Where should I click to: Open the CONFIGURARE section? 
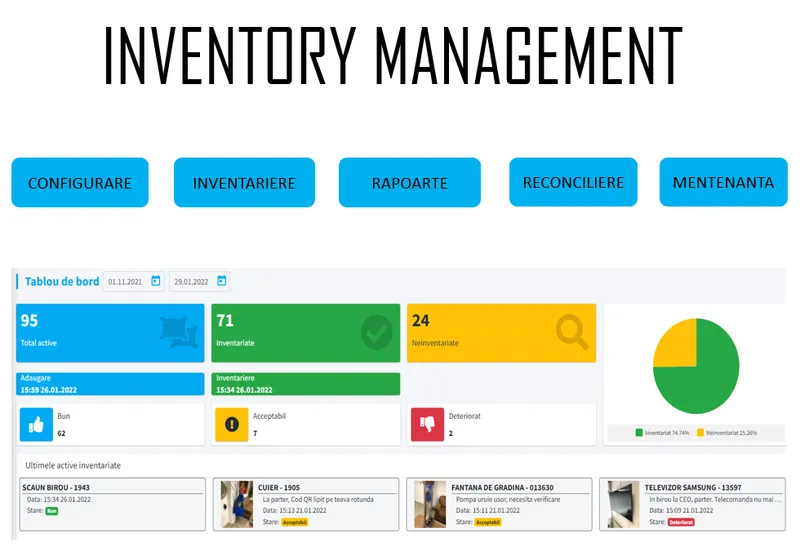[x=80, y=183]
